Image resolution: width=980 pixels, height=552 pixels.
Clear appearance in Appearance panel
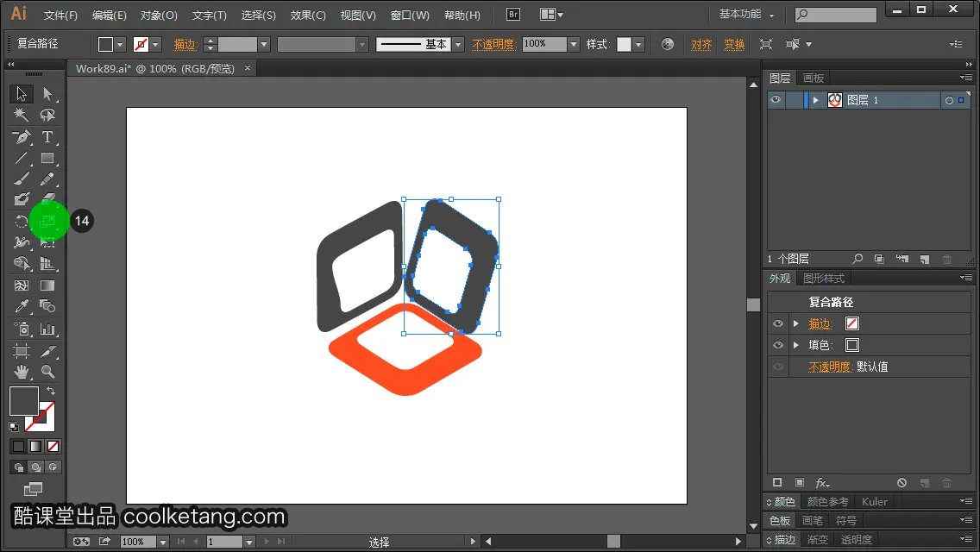tap(901, 483)
